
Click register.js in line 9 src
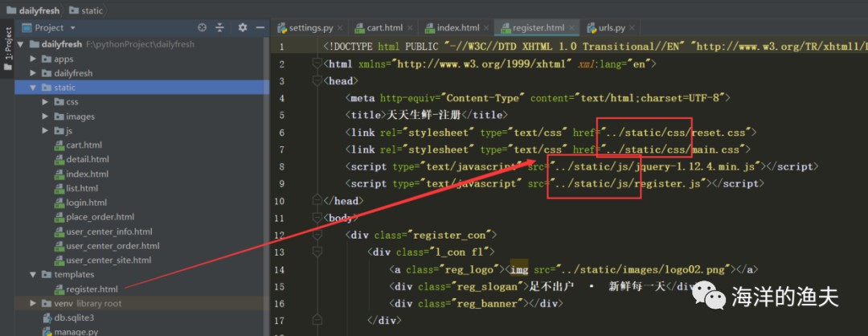tap(669, 182)
